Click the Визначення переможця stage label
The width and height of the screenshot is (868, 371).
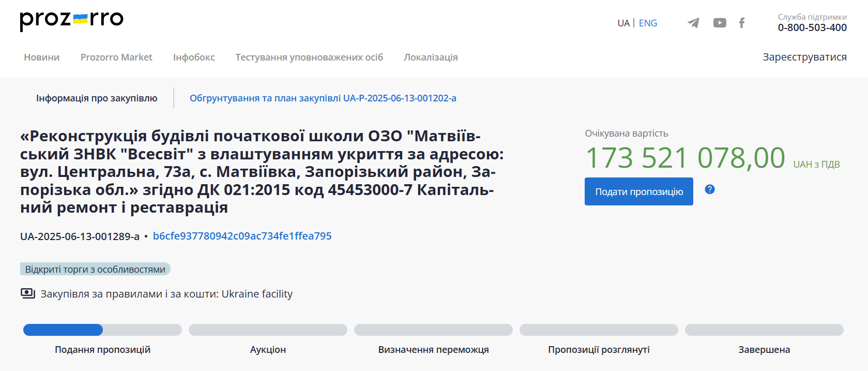point(433,350)
